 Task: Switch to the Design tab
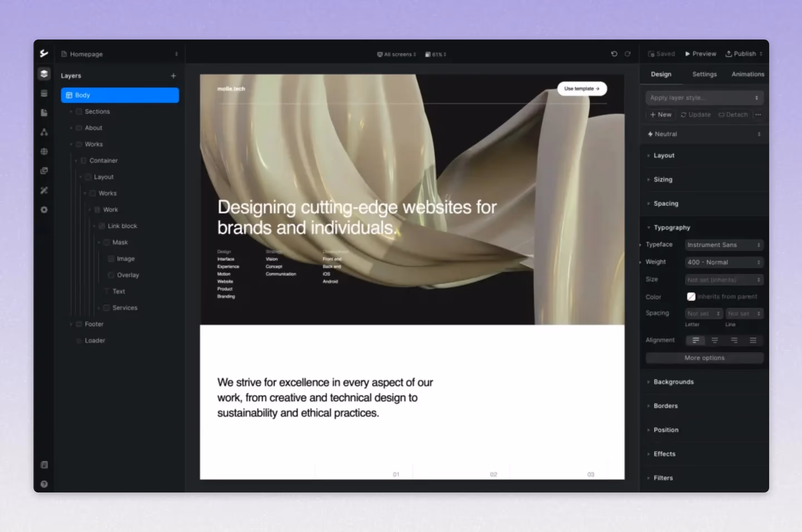661,74
